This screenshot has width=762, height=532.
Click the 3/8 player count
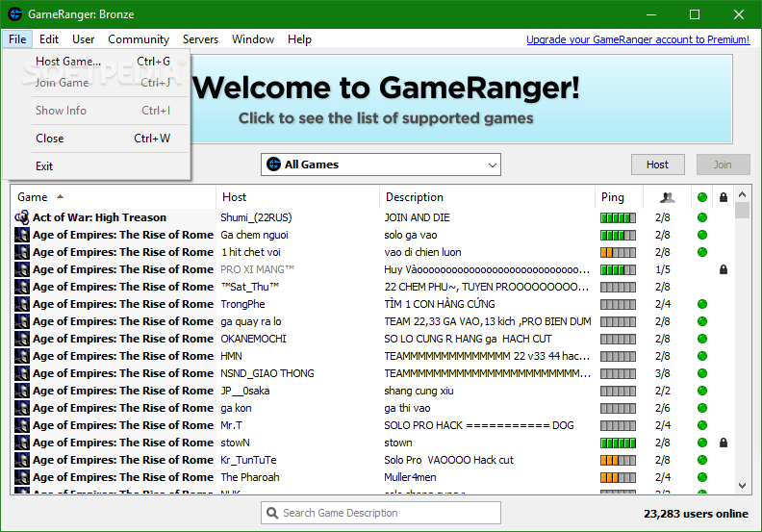662,373
